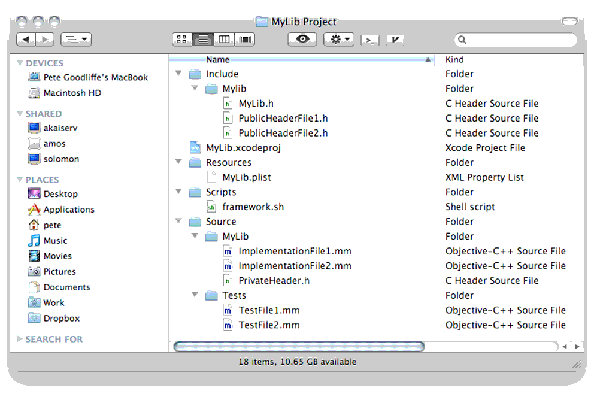Click the Xcode Project File kind cell
The image size is (600, 403).
tap(485, 148)
